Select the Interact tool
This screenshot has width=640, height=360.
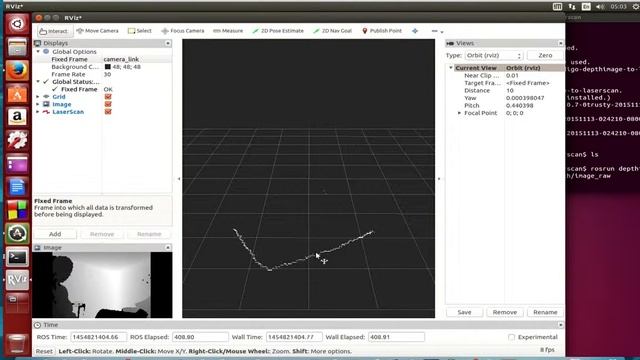(x=54, y=31)
